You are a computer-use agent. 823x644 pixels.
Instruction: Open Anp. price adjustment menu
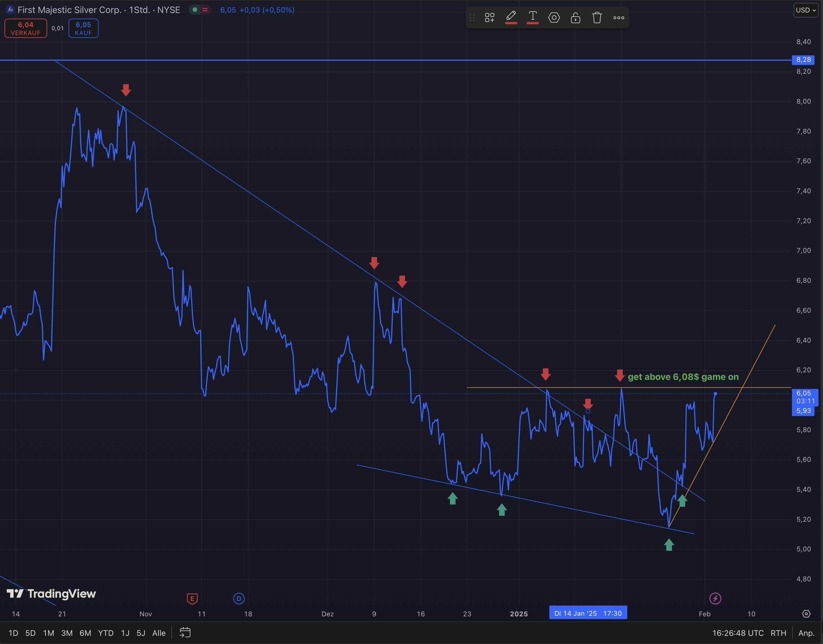coord(806,633)
